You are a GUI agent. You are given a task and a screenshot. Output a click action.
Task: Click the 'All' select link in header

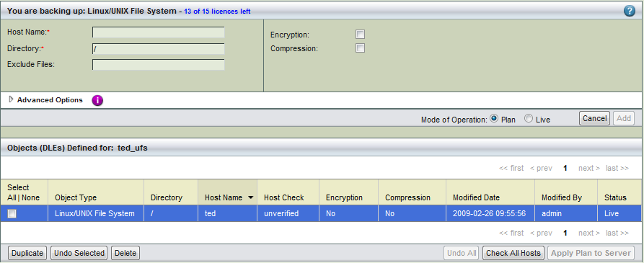pyautogui.click(x=12, y=197)
